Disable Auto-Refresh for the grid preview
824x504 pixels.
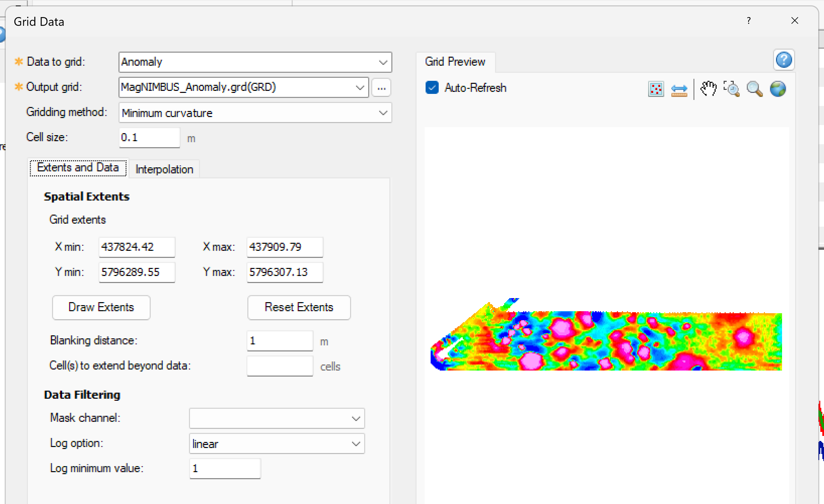coord(432,88)
